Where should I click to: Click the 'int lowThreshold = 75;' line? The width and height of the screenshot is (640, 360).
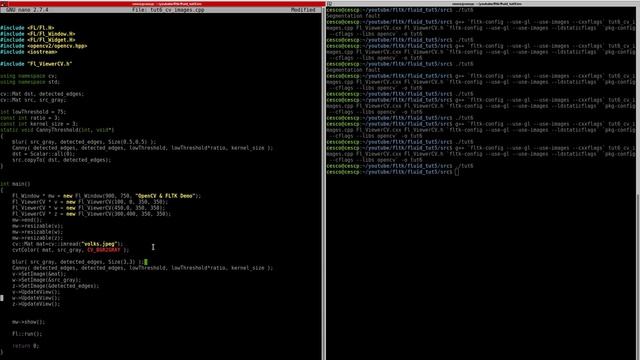point(33,112)
